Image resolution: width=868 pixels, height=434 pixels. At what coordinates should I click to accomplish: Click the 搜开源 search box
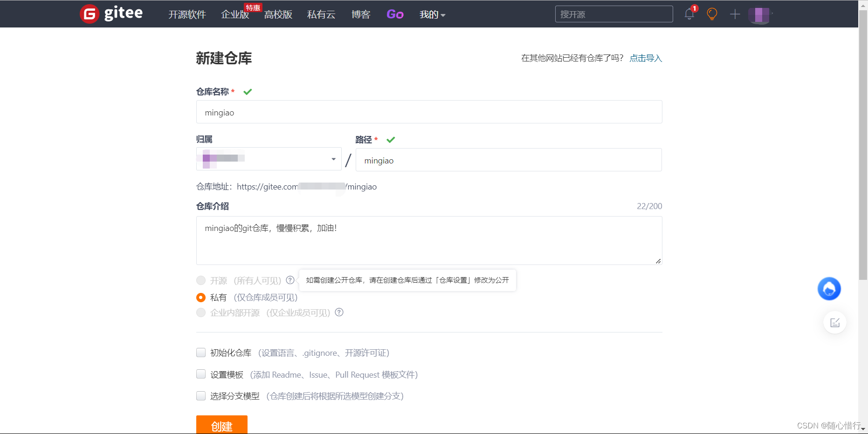pos(614,14)
